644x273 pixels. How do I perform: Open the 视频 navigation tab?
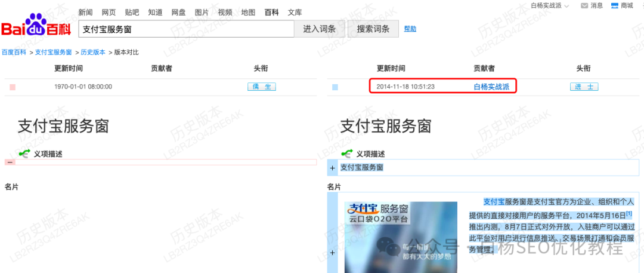tap(225, 13)
